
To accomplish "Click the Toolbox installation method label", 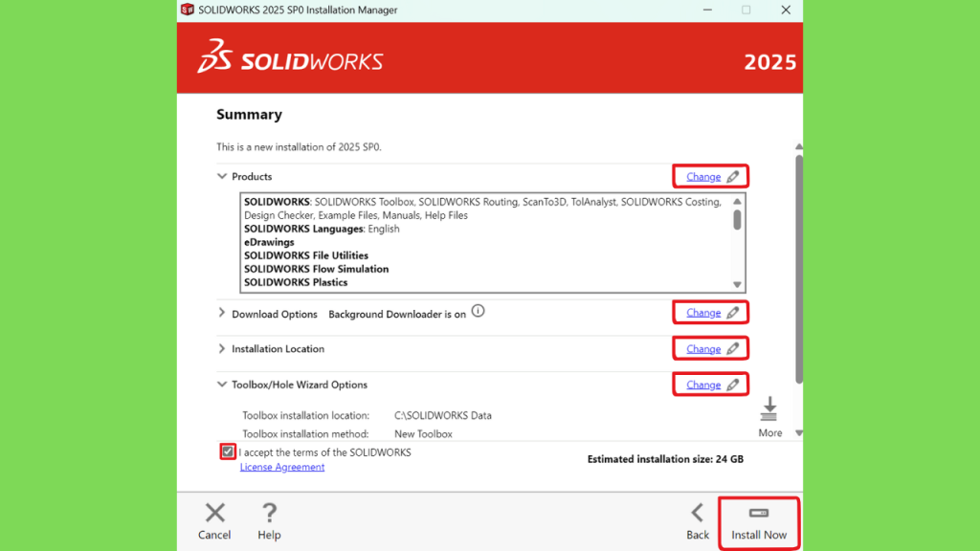I will [x=305, y=433].
